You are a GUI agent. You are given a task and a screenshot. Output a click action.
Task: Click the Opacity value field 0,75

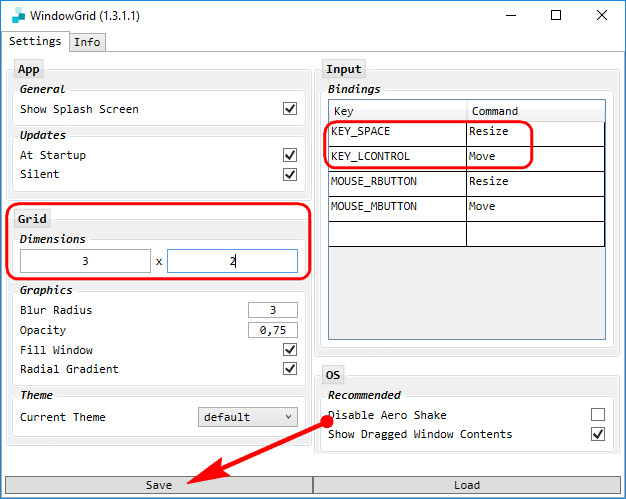273,330
